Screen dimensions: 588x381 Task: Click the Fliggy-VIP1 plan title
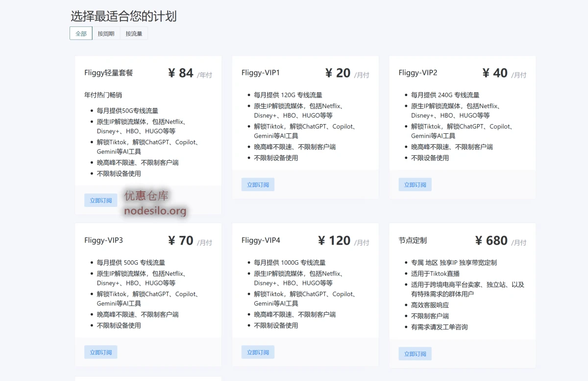click(261, 73)
